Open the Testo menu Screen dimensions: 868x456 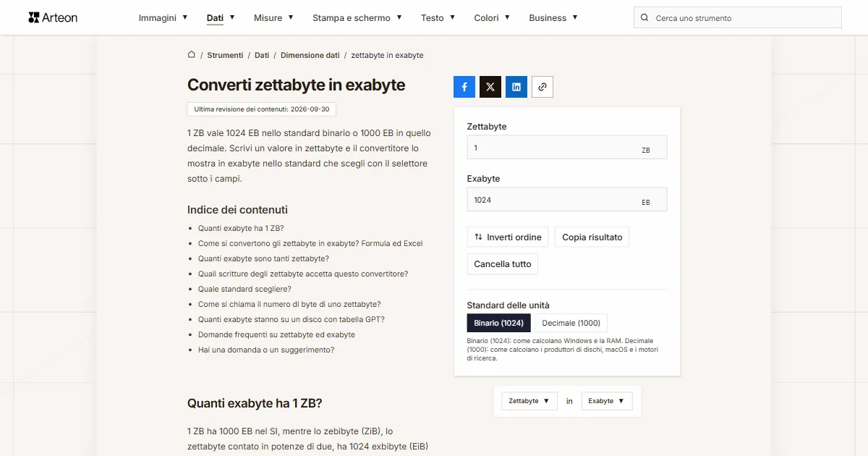(x=438, y=18)
